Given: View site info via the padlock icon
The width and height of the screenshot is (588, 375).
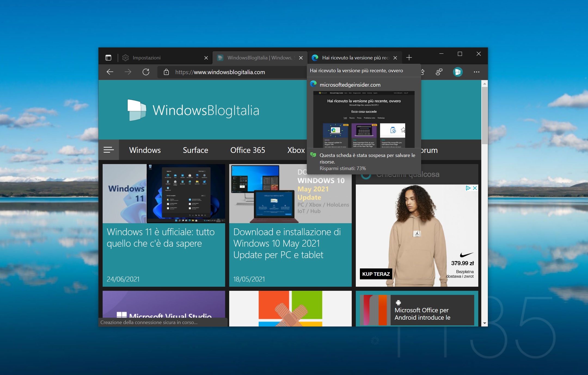Looking at the screenshot, I should coord(166,72).
